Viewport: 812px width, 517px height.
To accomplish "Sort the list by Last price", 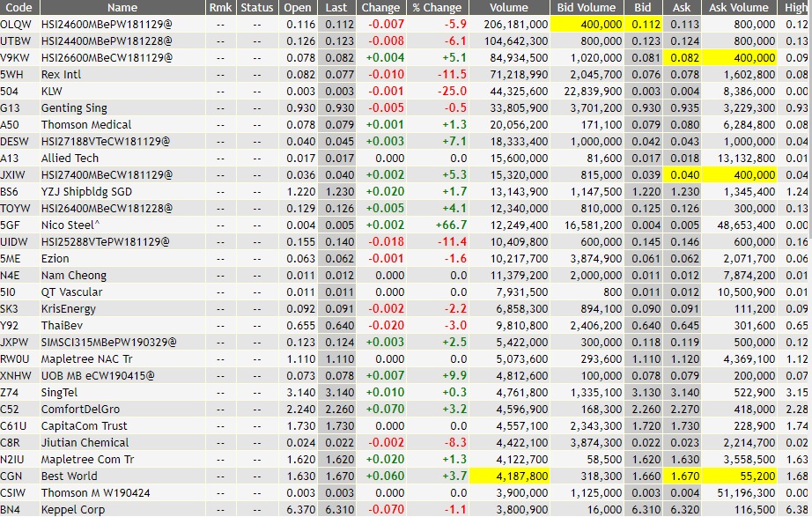I will point(336,8).
